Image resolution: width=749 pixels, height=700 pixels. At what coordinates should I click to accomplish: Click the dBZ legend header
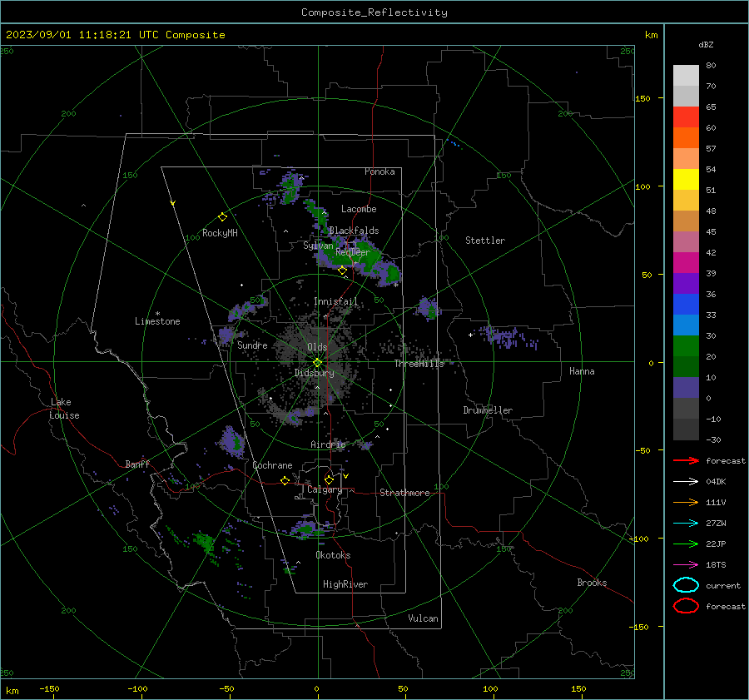706,44
